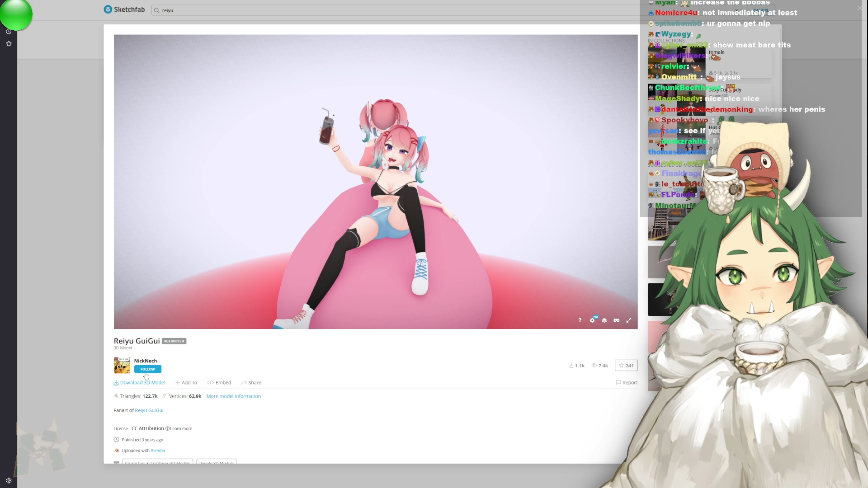Image resolution: width=868 pixels, height=488 pixels.
Task: Open model inspector layers icon
Action: (x=604, y=320)
